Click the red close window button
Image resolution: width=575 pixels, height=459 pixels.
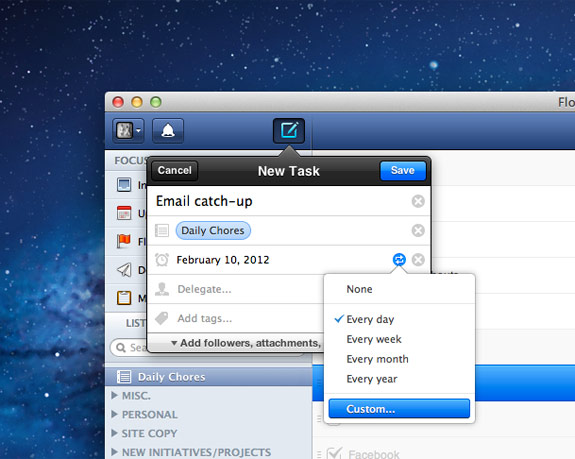tap(118, 102)
